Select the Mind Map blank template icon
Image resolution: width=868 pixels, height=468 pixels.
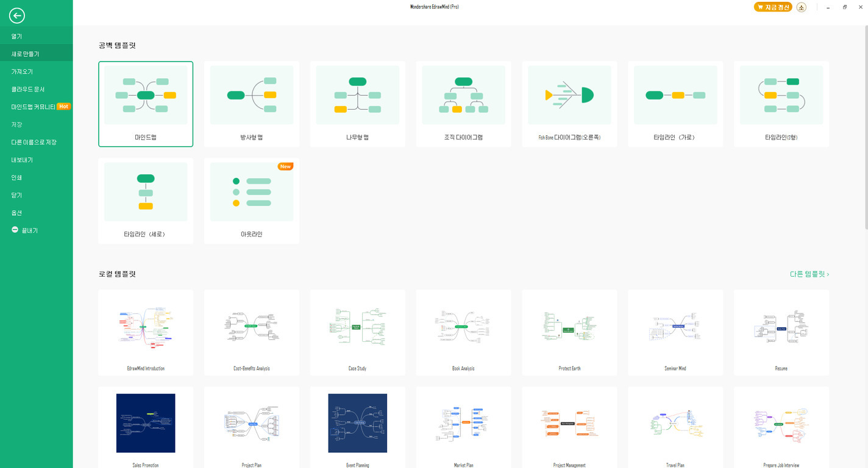point(146,95)
